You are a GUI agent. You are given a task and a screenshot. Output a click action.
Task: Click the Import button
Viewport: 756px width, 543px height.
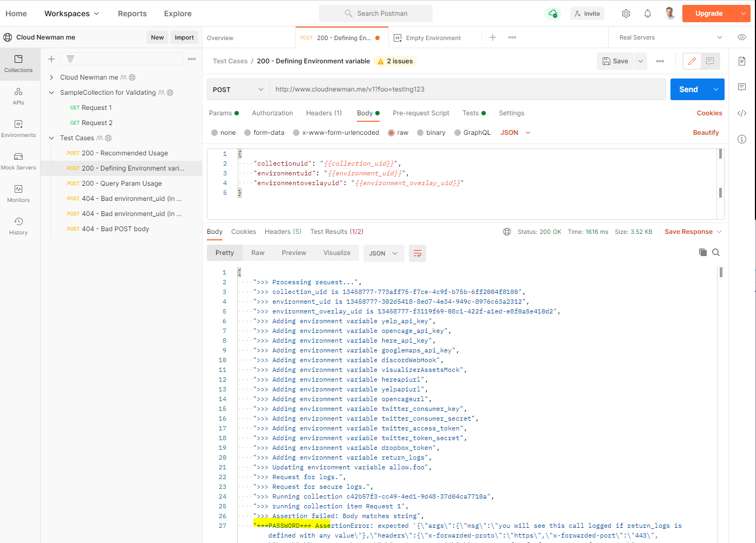pos(184,37)
